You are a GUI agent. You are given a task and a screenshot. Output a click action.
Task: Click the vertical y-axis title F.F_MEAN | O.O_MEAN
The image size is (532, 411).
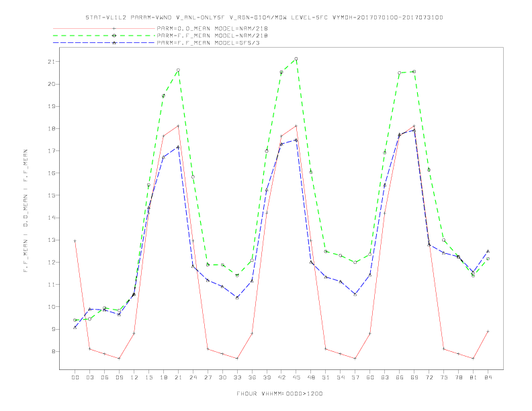26,211
